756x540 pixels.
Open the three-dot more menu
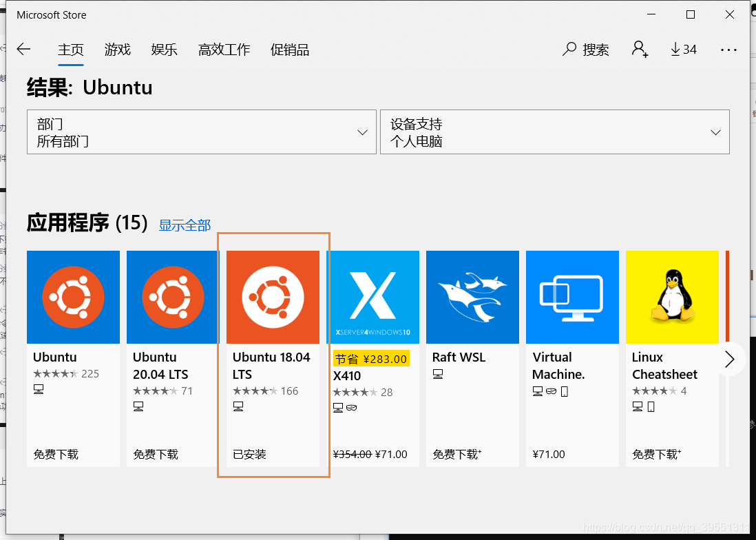(728, 50)
